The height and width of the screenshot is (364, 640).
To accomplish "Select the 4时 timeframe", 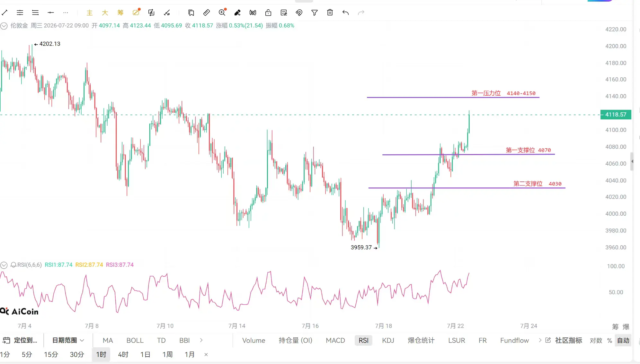I will (x=123, y=354).
